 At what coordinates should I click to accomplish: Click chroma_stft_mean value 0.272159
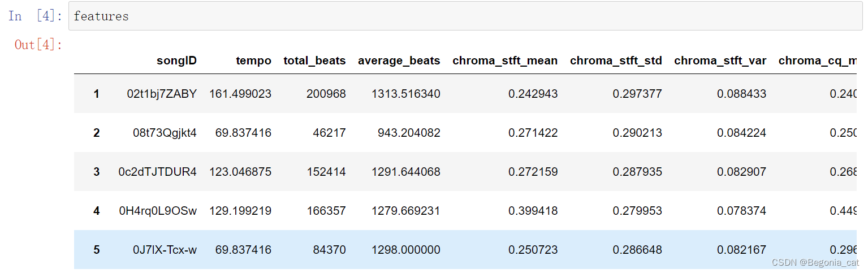[x=533, y=172]
